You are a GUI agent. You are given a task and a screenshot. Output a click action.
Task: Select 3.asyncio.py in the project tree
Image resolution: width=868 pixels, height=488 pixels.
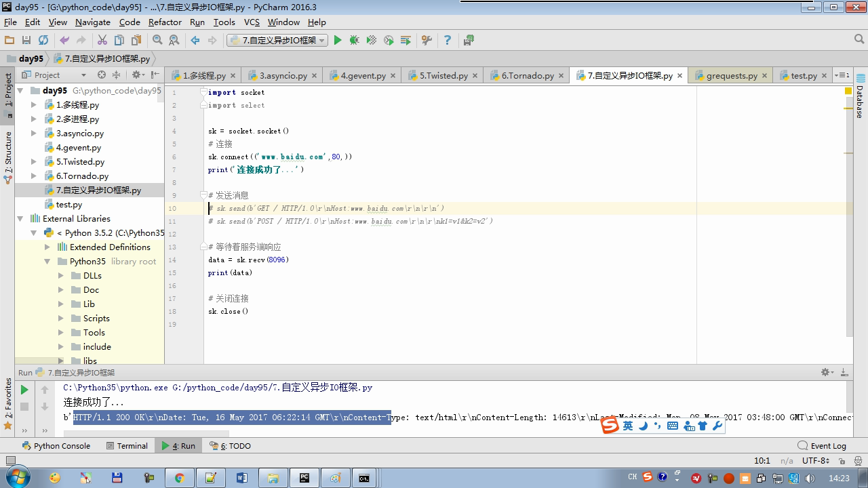pyautogui.click(x=79, y=134)
